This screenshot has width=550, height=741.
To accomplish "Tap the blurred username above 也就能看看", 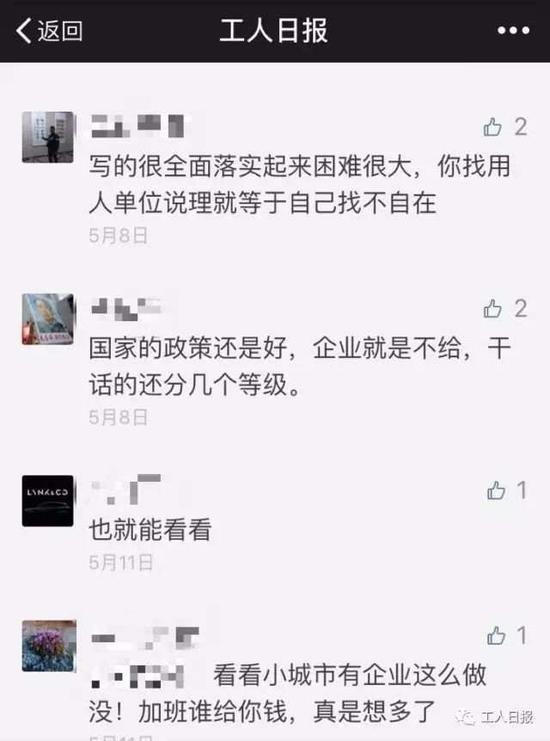I will click(126, 489).
